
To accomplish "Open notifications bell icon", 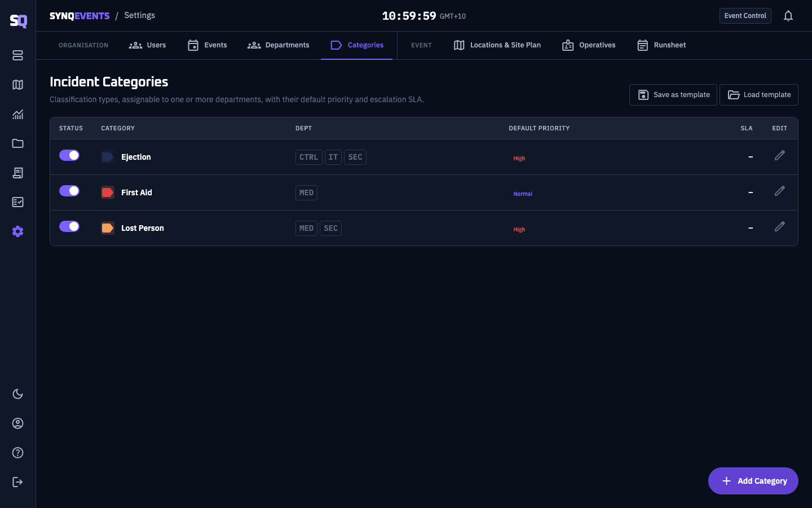I will (788, 16).
